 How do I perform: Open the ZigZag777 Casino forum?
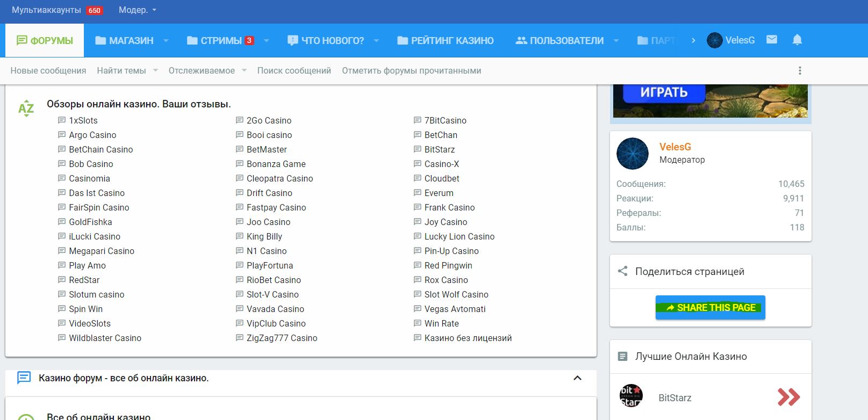[282, 338]
